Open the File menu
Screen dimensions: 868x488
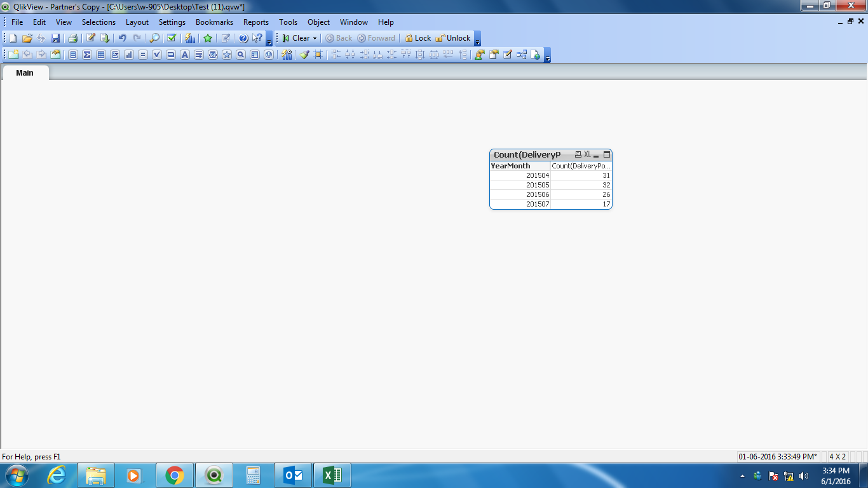pyautogui.click(x=17, y=22)
